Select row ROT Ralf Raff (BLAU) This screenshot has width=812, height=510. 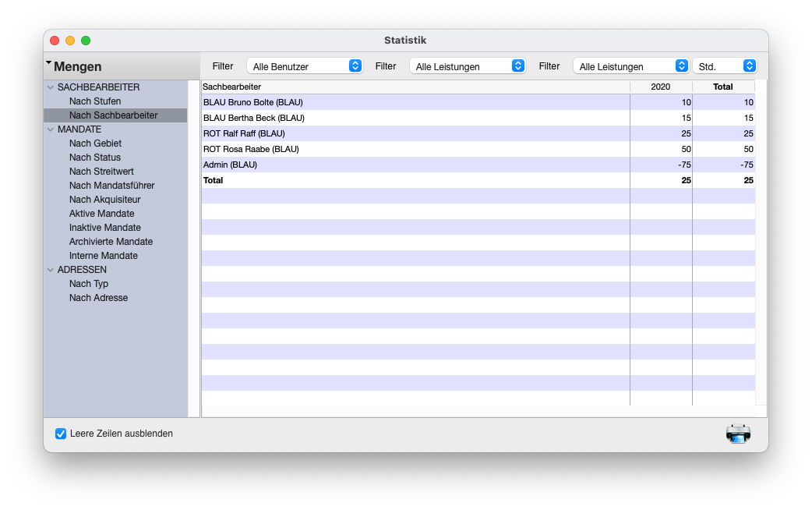coord(478,133)
